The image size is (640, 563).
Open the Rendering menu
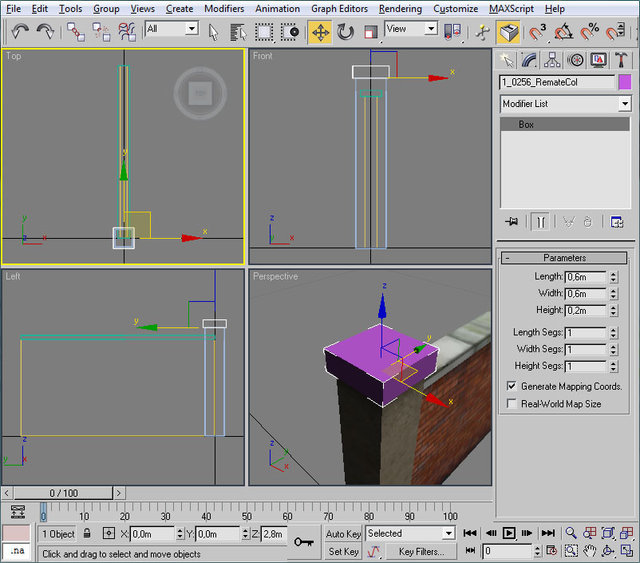(400, 8)
